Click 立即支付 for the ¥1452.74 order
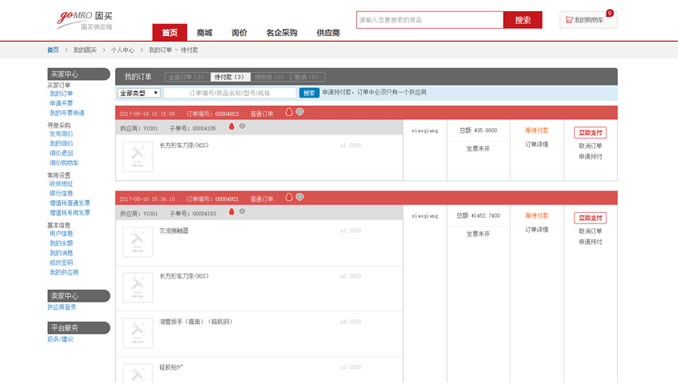 [590, 218]
